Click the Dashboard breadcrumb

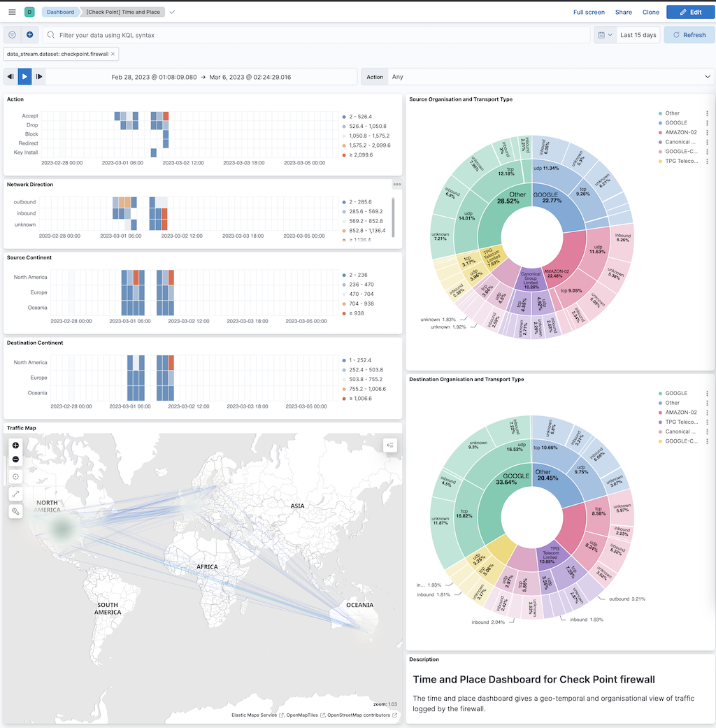coord(60,12)
